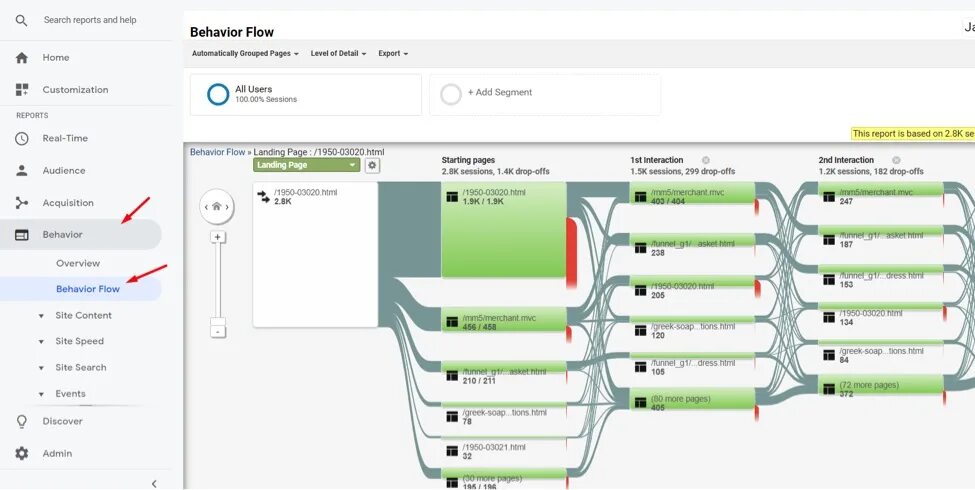Screen dimensions: 975x490
Task: Click the Discover lightbulb icon
Action: coord(21,422)
